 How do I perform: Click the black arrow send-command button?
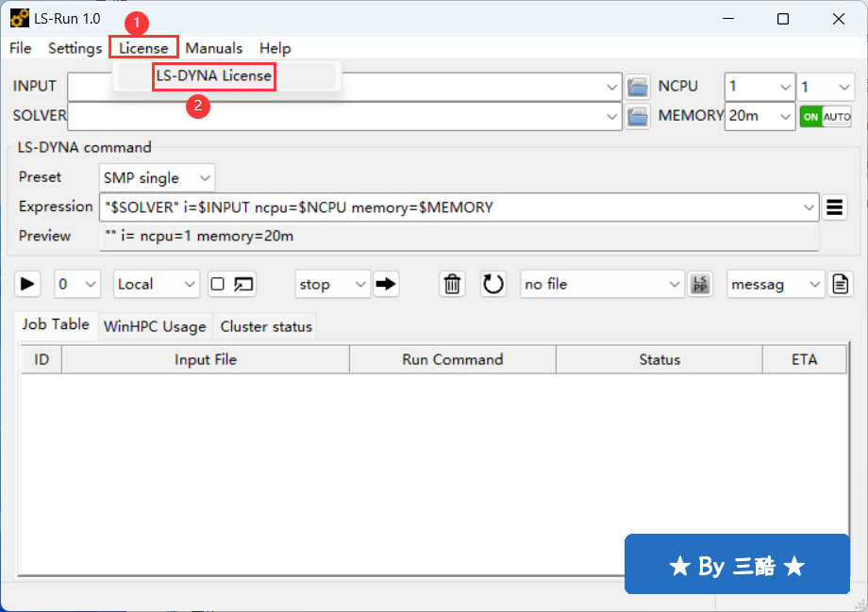point(386,285)
